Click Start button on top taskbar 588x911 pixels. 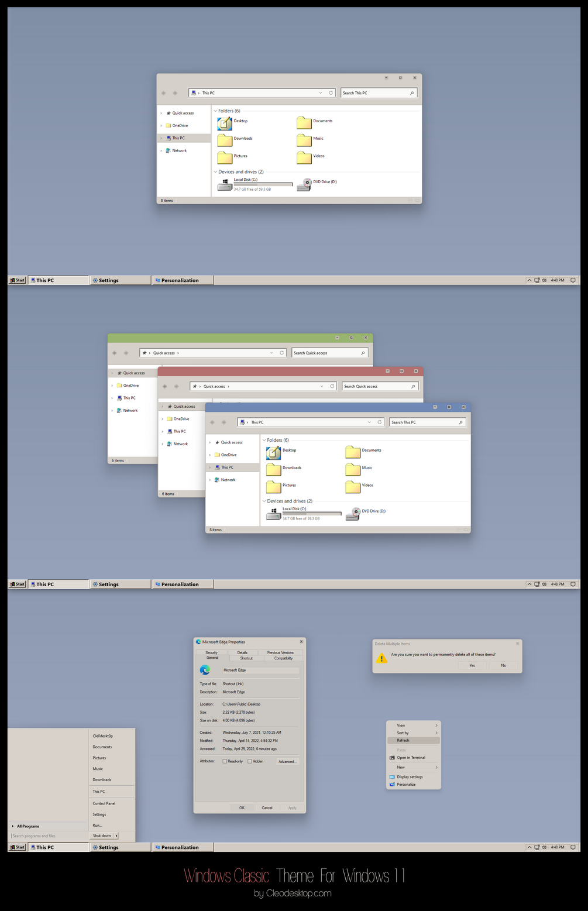click(18, 280)
